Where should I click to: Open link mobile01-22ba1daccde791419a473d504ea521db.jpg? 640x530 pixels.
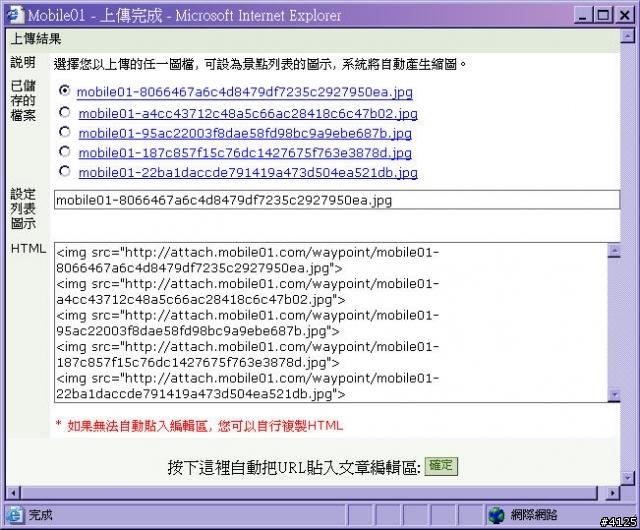(x=248, y=173)
